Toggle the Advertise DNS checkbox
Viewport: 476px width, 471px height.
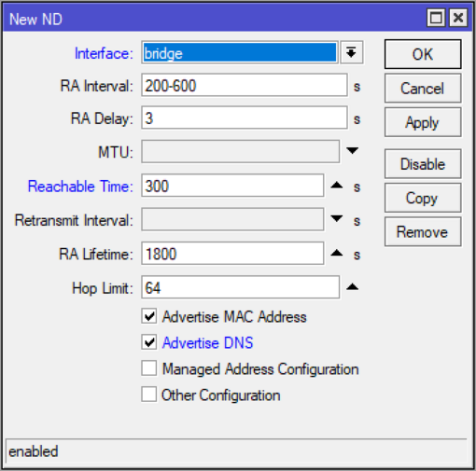(149, 342)
